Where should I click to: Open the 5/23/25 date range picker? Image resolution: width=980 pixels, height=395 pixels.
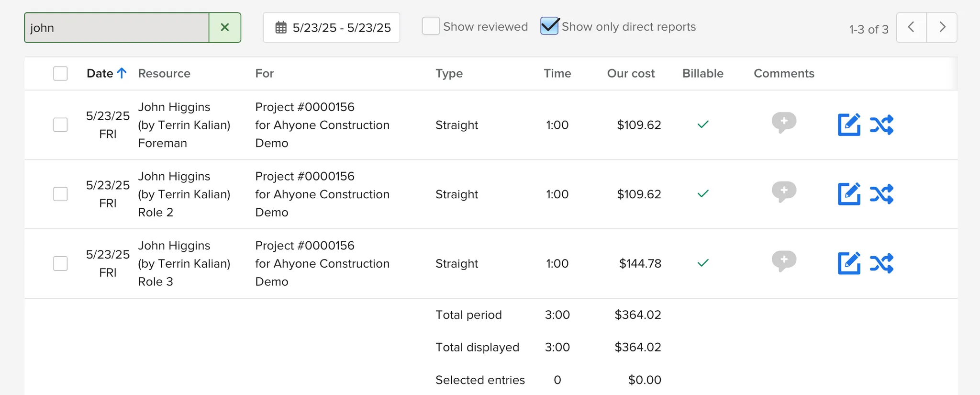(332, 28)
